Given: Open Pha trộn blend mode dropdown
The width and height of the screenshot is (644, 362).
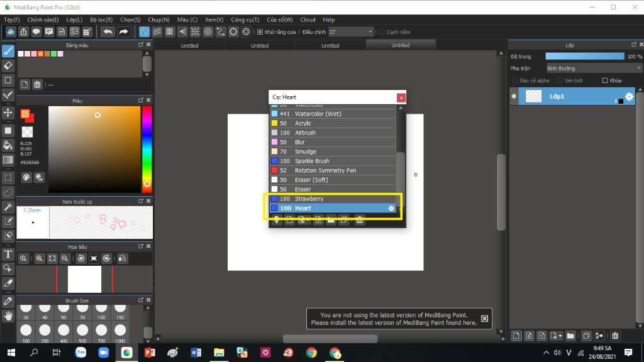Looking at the screenshot, I should pyautogui.click(x=594, y=68).
